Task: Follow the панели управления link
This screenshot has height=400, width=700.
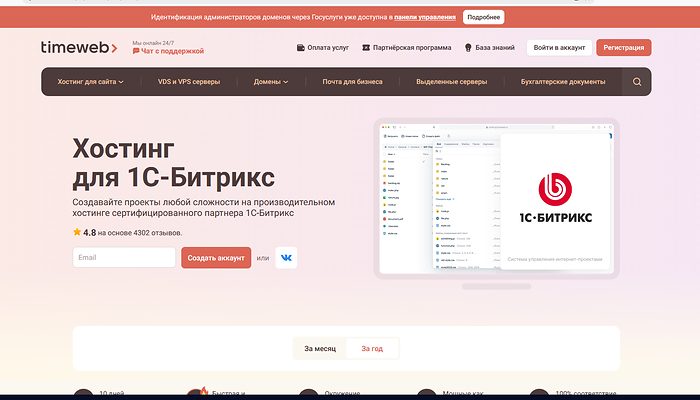Action: point(425,17)
